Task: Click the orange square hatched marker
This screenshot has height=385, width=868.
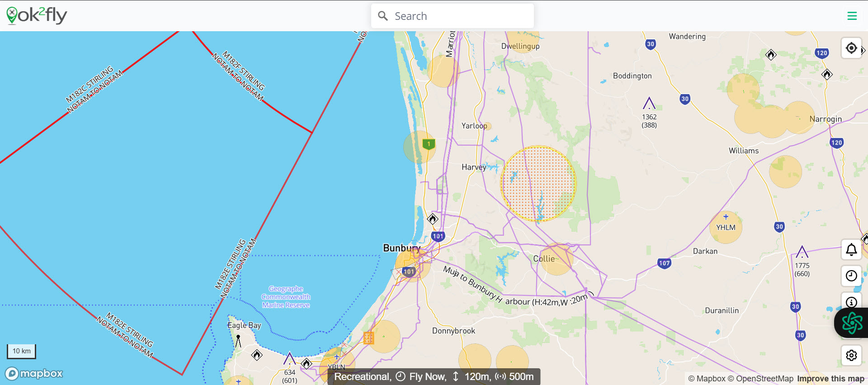Action: coord(368,338)
